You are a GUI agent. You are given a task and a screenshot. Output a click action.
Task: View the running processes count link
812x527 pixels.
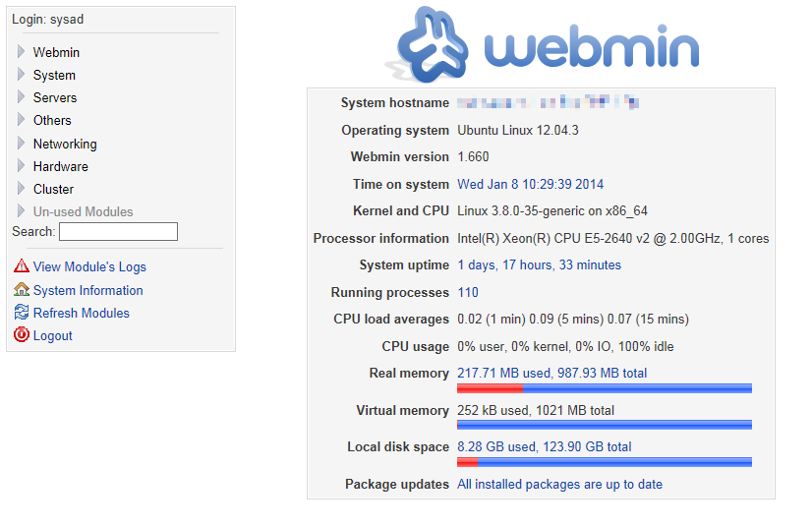468,292
